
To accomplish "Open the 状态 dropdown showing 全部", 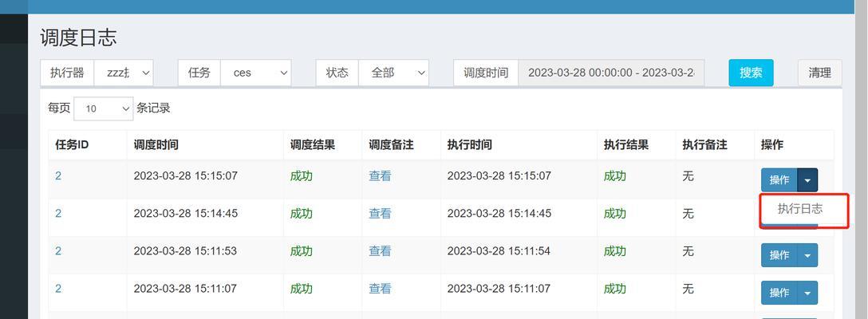I will click(x=393, y=73).
